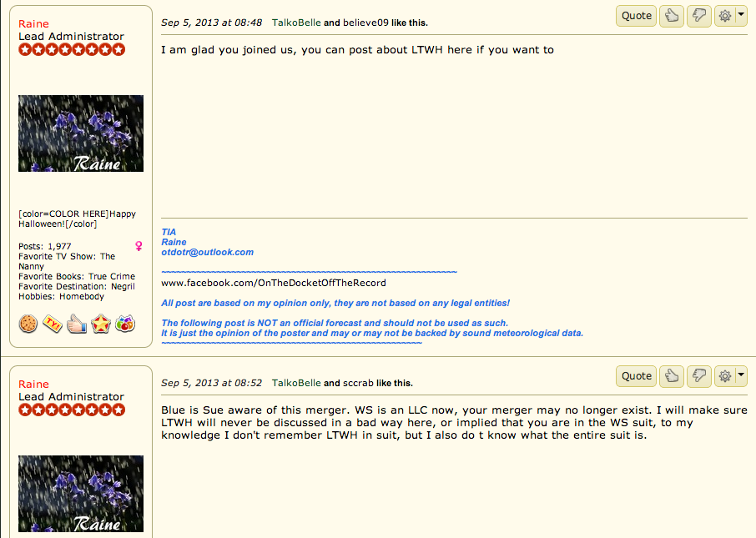Expand dropdown arrow beside first post gear
The height and width of the screenshot is (538, 756).
[x=741, y=16]
